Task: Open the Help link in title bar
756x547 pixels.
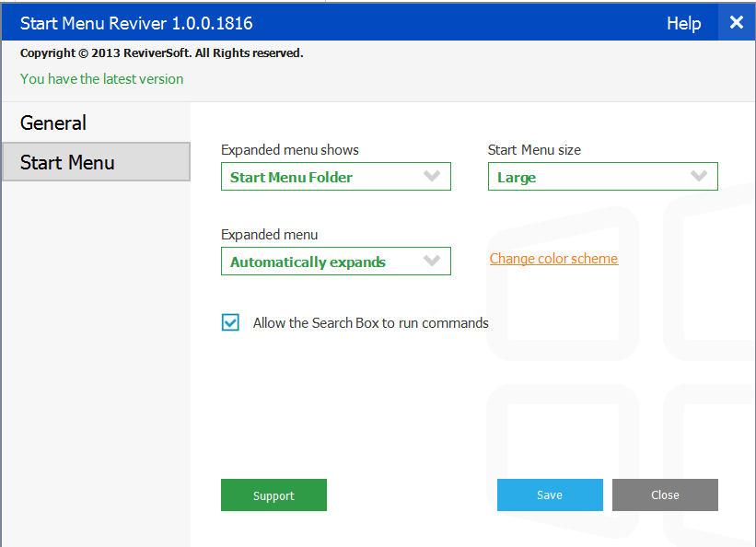Action: pyautogui.click(x=683, y=23)
